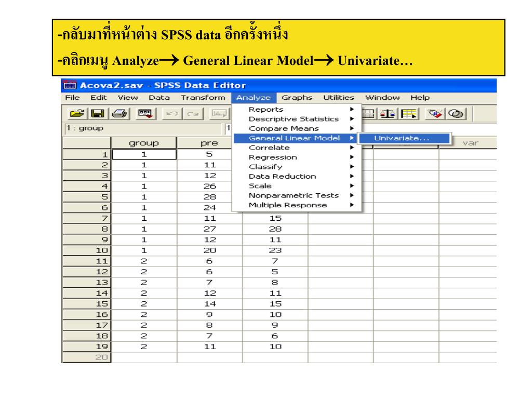
Task: Choose Univariate... from the submenu
Action: (x=404, y=138)
